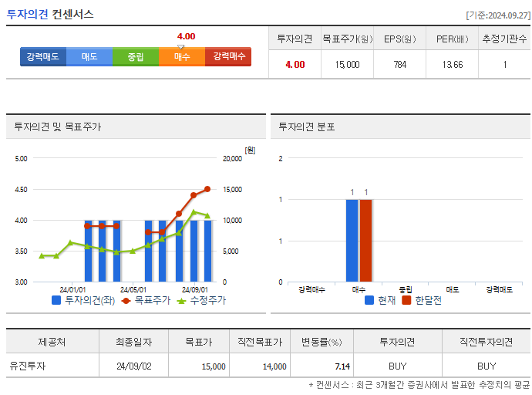Click the [기준:2024.09.27] date label
The width and height of the screenshot is (532, 395).
point(498,15)
